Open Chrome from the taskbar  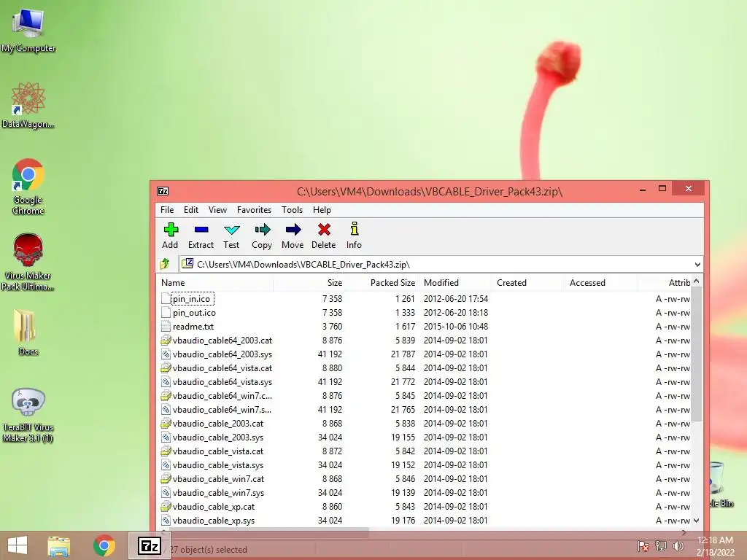104,545
